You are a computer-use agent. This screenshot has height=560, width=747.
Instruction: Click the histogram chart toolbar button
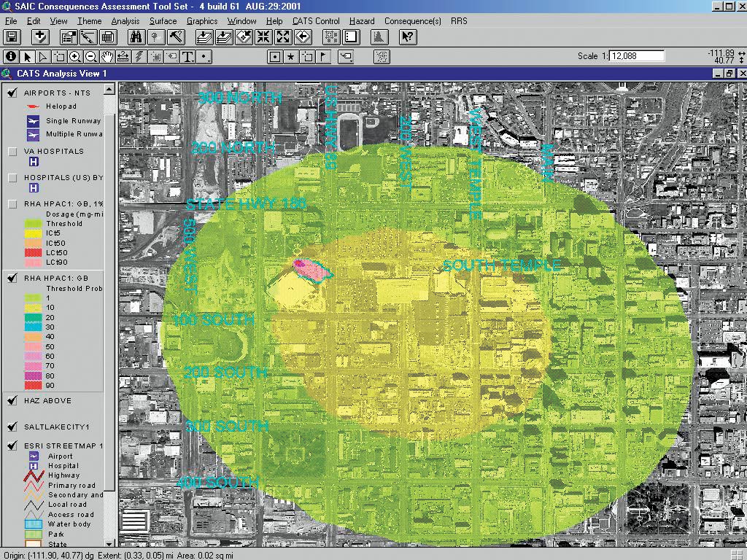(x=379, y=37)
